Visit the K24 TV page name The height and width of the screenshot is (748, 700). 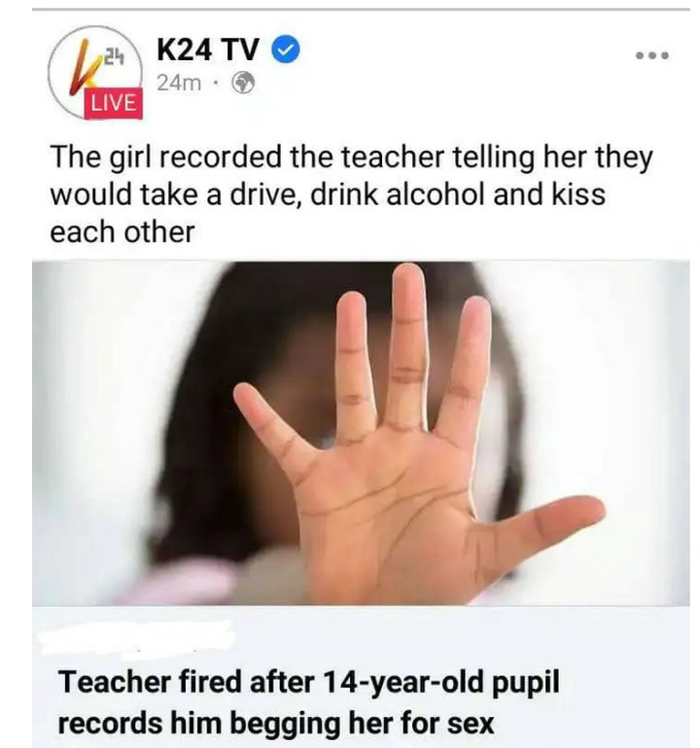[x=208, y=50]
